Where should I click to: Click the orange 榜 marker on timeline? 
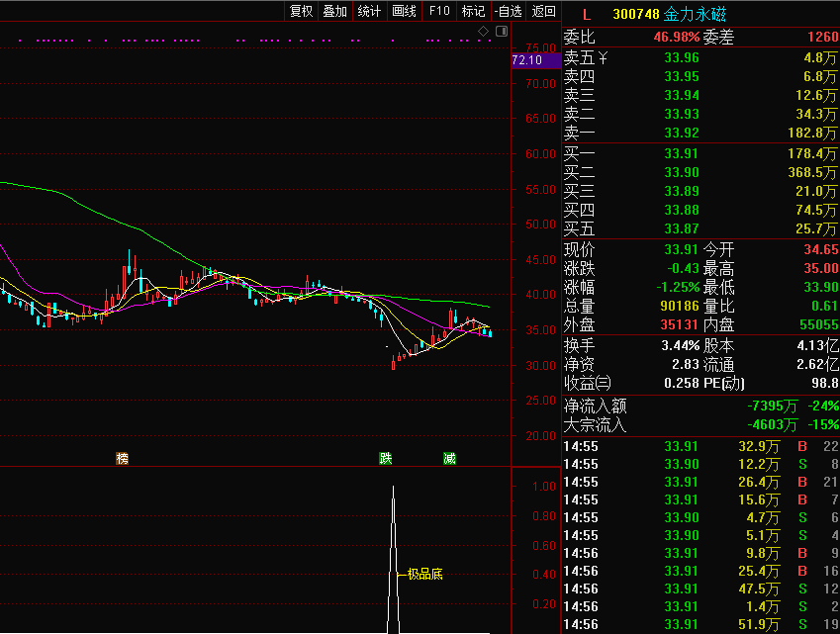(122, 458)
